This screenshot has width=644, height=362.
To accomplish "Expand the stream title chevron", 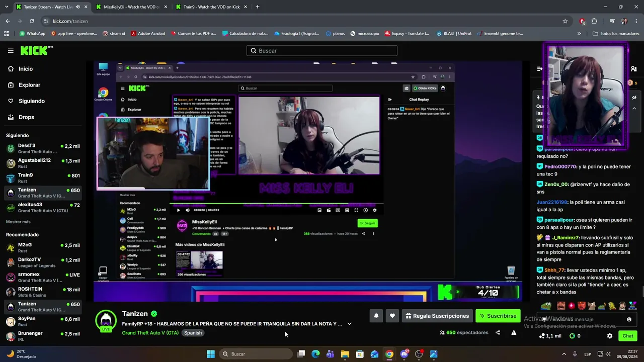I will 349,324.
